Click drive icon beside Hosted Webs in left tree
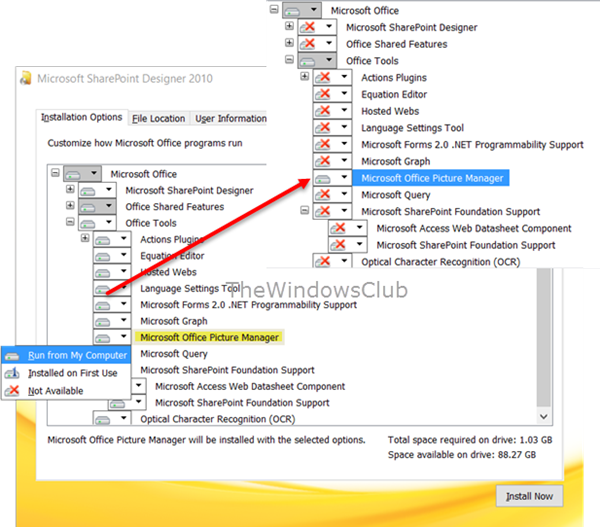 (103, 273)
